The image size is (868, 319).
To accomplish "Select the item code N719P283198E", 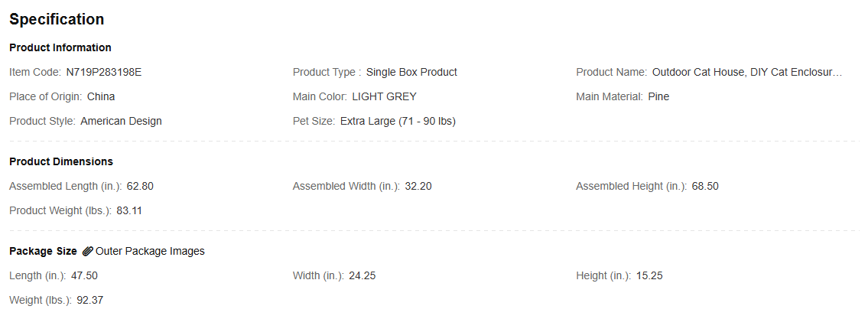I will click(104, 72).
